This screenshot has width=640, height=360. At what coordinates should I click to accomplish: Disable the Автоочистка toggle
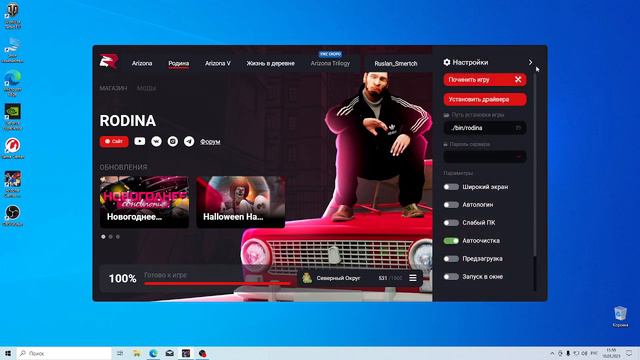pos(451,241)
